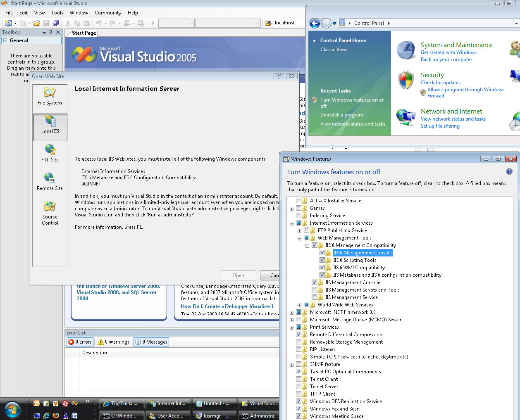This screenshot has width=520, height=420.
Task: Click the Undo toolbar icon
Action: [99, 23]
